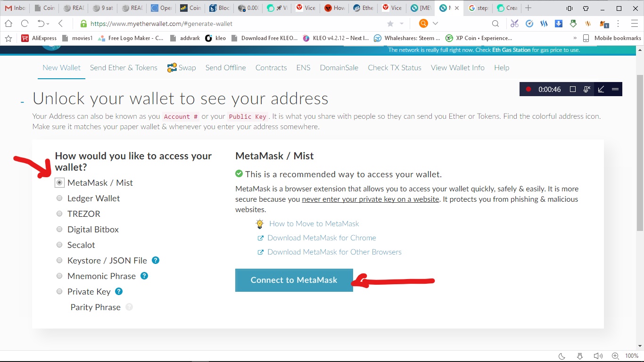Reload the page with the refresh icon

pos(25,24)
